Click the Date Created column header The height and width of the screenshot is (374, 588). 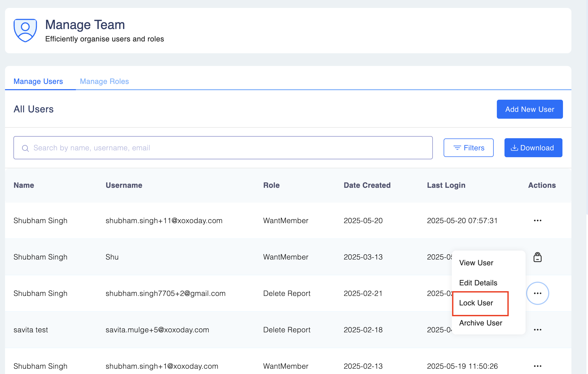click(367, 185)
